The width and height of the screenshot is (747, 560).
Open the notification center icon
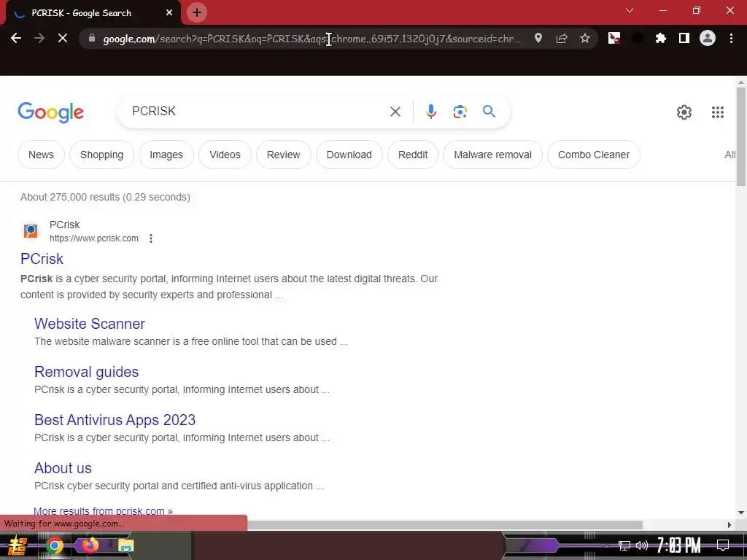[723, 545]
